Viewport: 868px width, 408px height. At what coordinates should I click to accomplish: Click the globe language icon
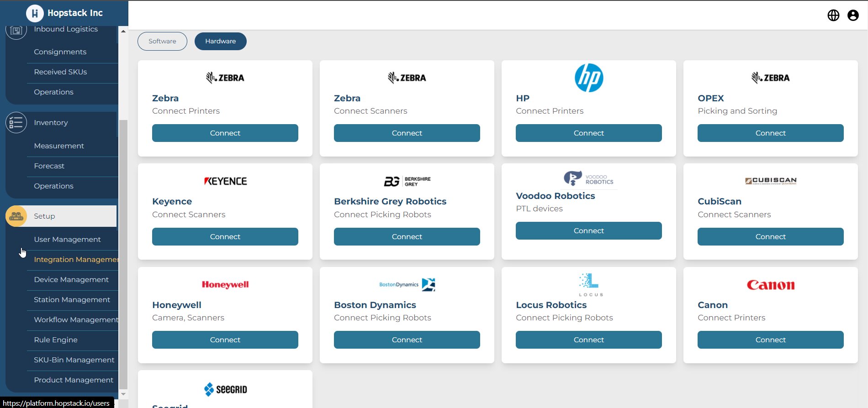tap(833, 15)
